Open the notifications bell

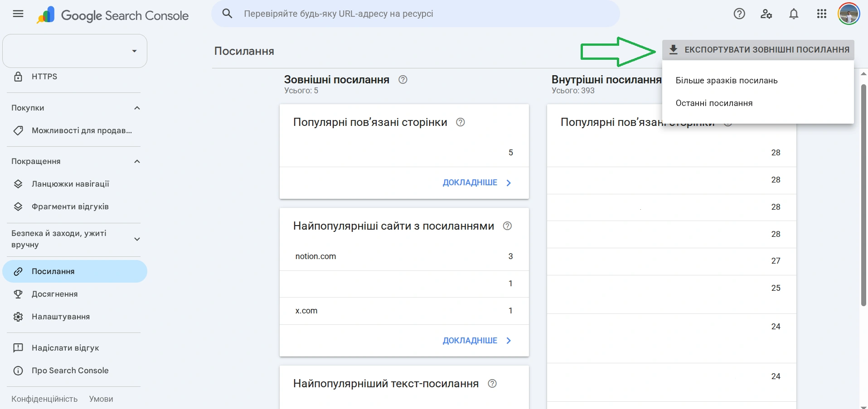794,14
